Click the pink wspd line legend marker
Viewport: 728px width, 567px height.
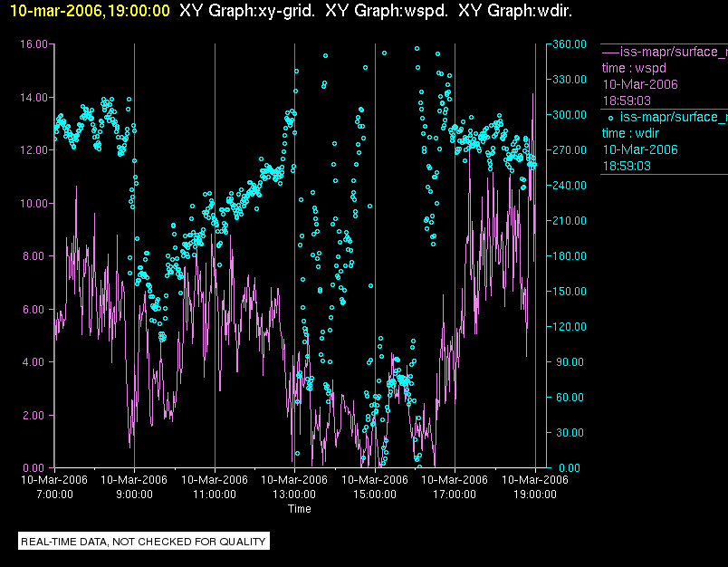click(x=610, y=52)
